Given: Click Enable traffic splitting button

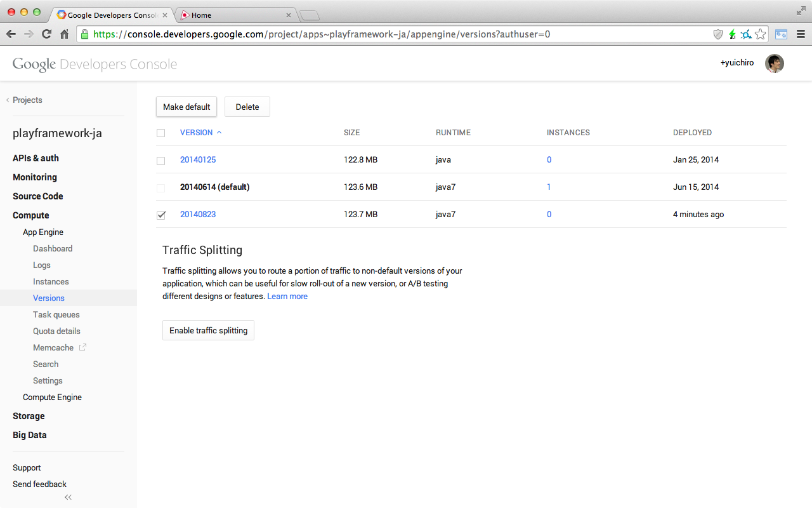Looking at the screenshot, I should pyautogui.click(x=208, y=330).
